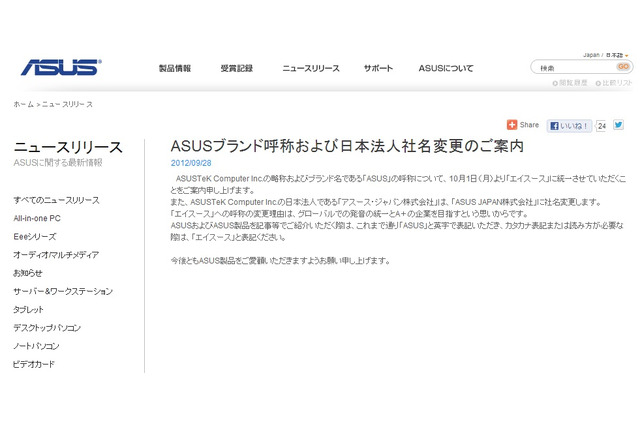
Task: Click the closing line 今後ともASUS製品をご愛顧
Action: tap(280, 260)
